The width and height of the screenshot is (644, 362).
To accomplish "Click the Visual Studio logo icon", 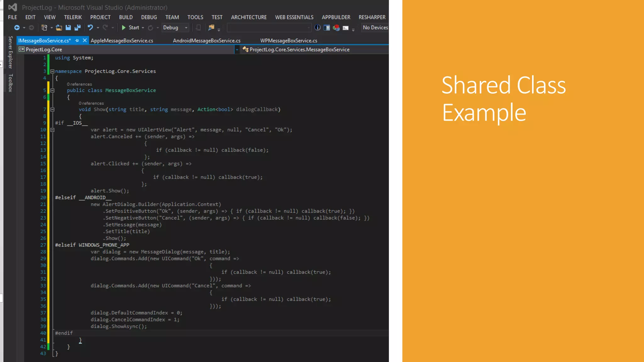I will click(13, 7).
